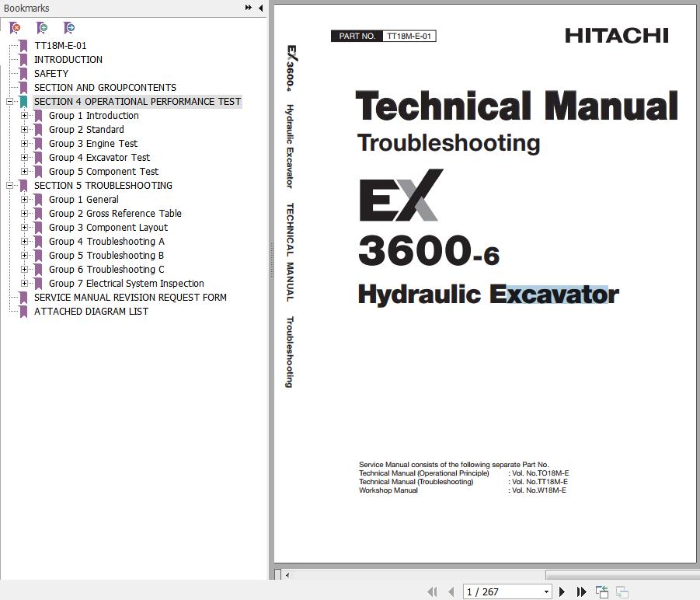Click the bookmark icon with blue arrow
This screenshot has height=600, width=700.
tap(69, 28)
